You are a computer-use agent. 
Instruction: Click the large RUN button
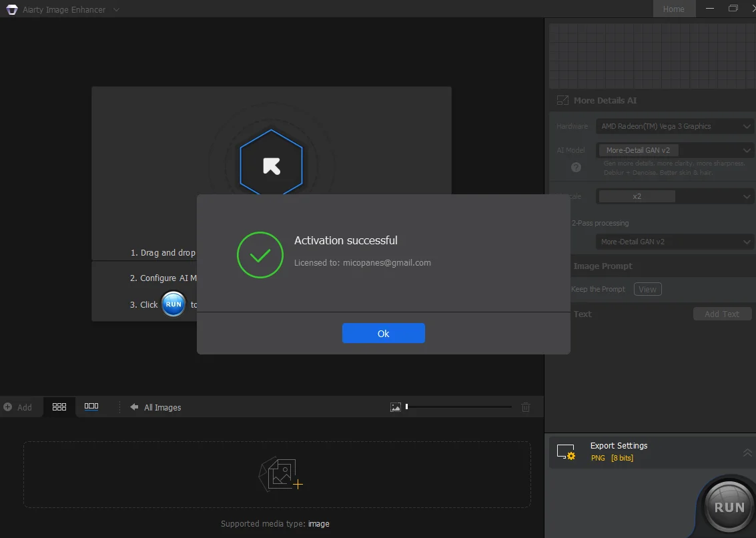coord(729,507)
